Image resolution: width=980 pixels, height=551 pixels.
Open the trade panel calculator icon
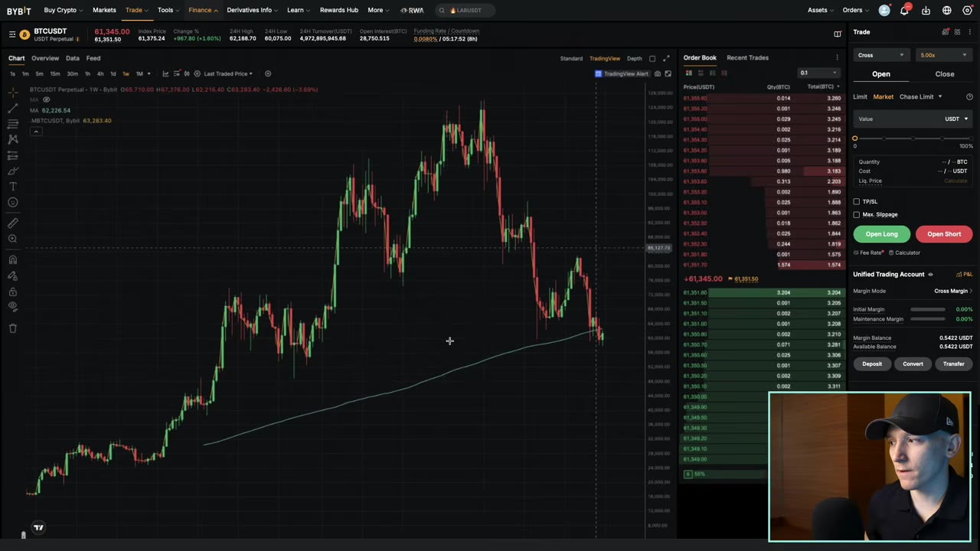coord(946,32)
